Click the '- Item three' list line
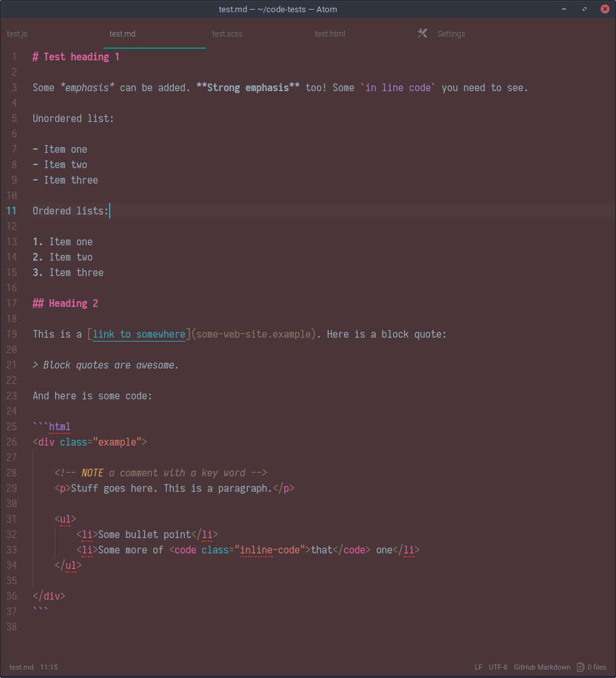 [65, 180]
